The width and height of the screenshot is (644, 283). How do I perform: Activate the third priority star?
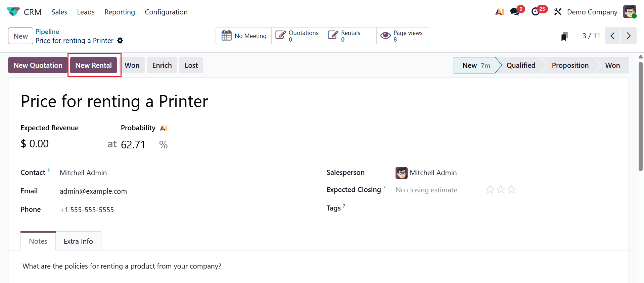(x=511, y=189)
